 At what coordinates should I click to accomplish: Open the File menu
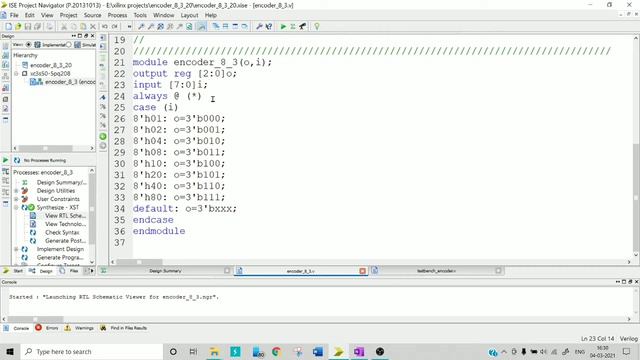coord(14,15)
